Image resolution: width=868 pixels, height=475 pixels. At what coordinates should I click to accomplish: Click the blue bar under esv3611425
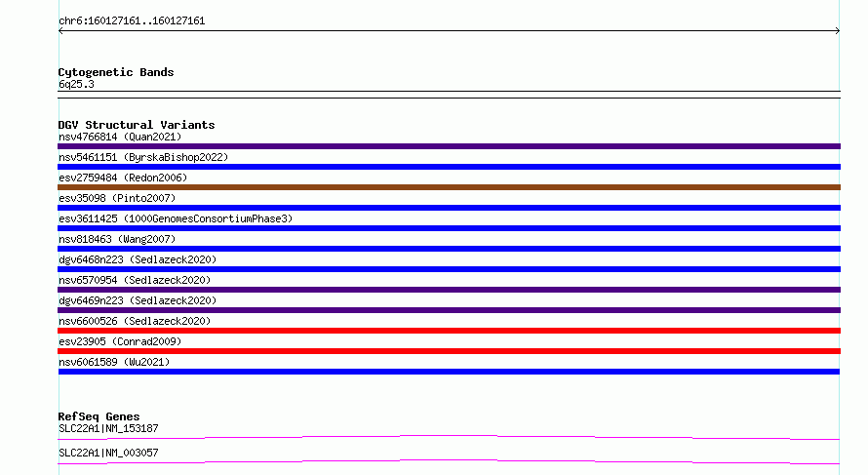point(449,228)
